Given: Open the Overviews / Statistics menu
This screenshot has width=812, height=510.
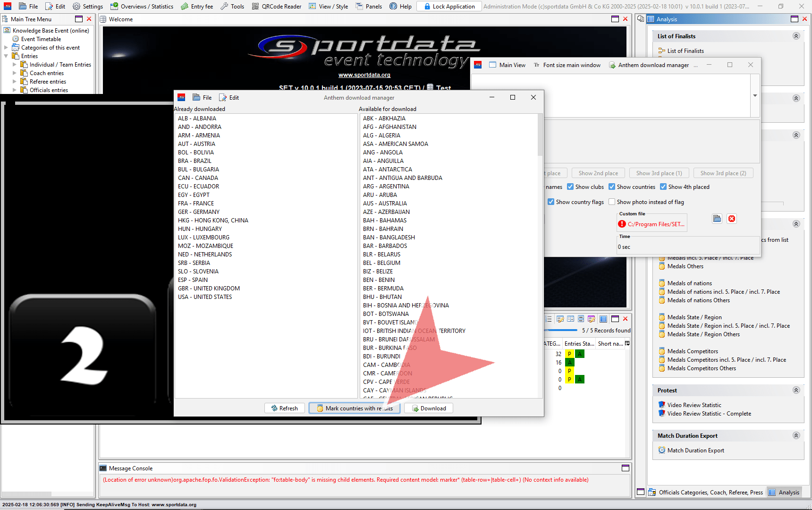Looking at the screenshot, I should [x=142, y=6].
